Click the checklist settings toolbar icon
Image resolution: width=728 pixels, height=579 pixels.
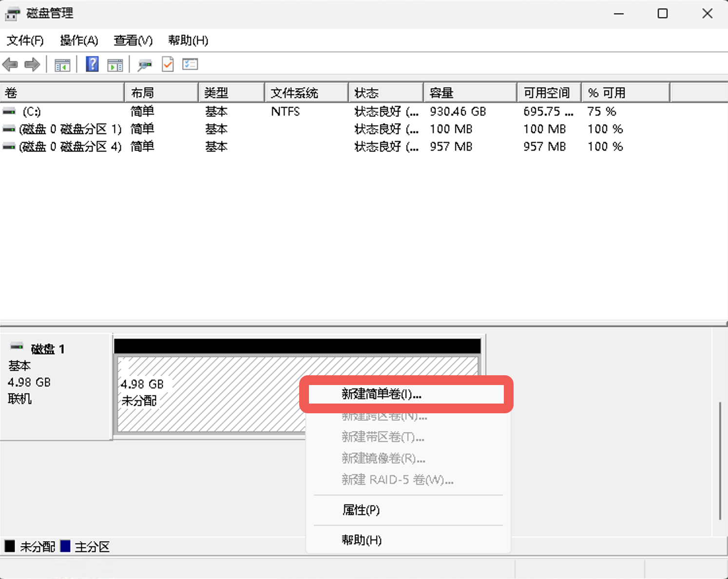[x=190, y=64]
